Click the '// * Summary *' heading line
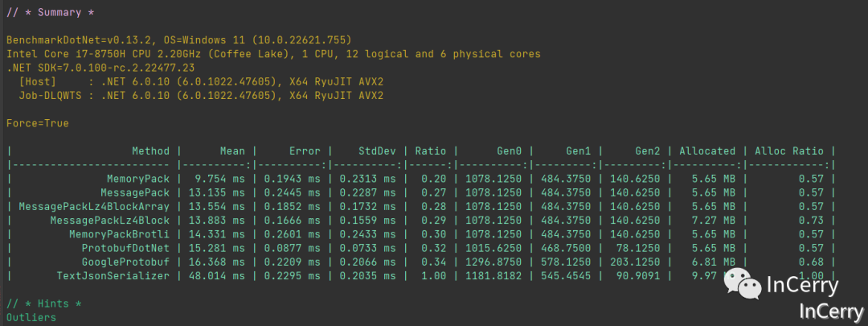Screen dimensions: 868x326 click(x=50, y=12)
